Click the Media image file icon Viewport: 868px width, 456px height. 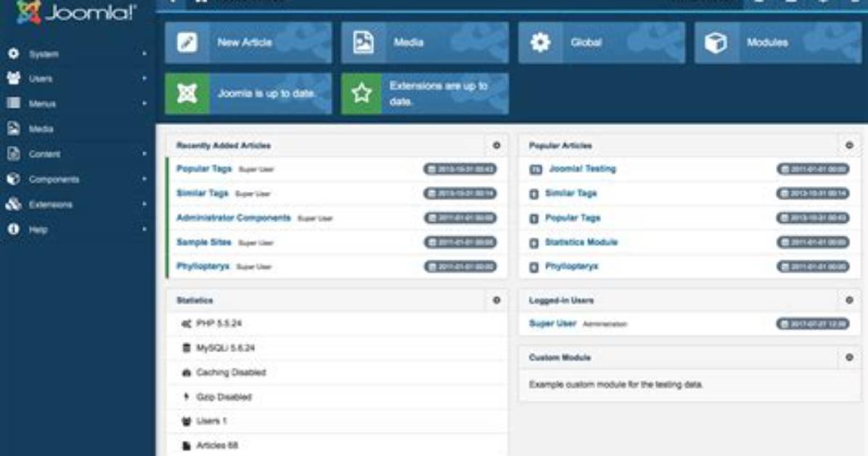[363, 43]
